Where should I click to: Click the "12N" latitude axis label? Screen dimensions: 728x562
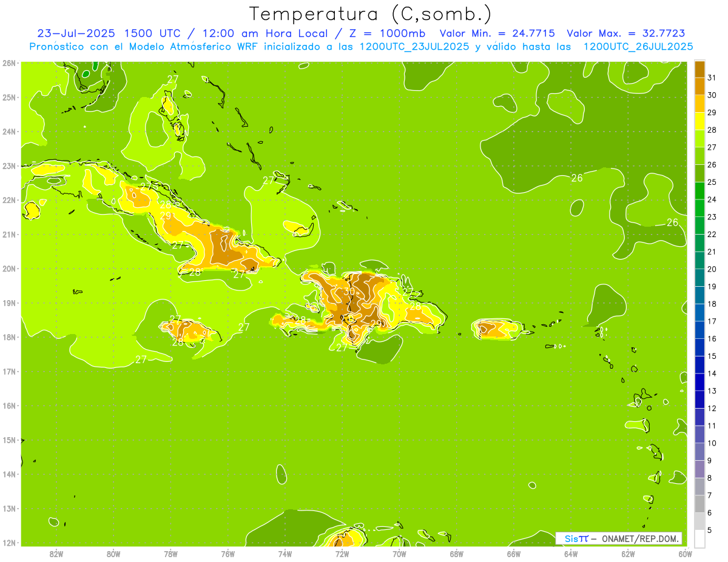[x=8, y=543]
